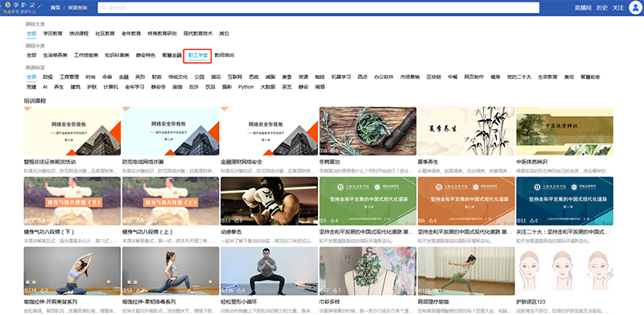Image resolution: width=644 pixels, height=315 pixels.
Task: Open the 警惕非法证券期货活动 course thumbnail
Action: [72, 131]
